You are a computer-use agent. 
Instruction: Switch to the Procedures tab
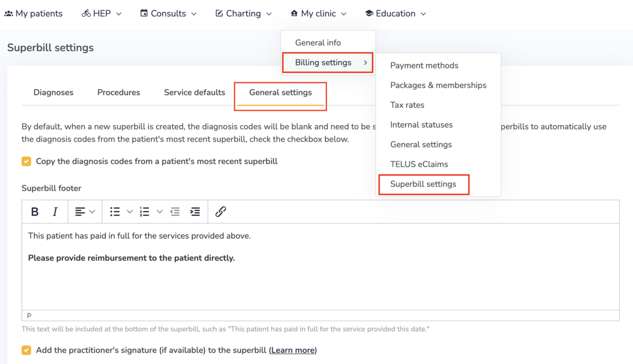(x=119, y=92)
